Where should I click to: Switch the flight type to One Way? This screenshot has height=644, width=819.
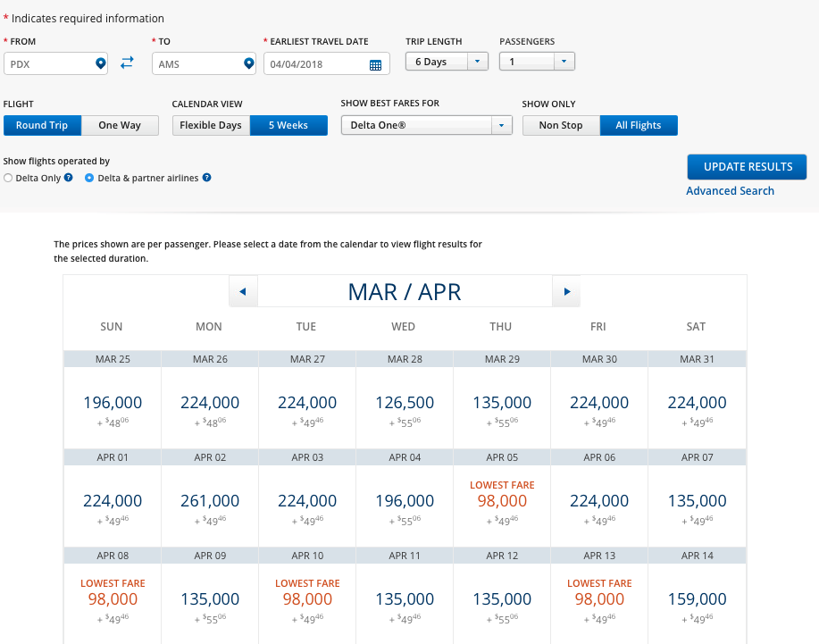pyautogui.click(x=120, y=125)
